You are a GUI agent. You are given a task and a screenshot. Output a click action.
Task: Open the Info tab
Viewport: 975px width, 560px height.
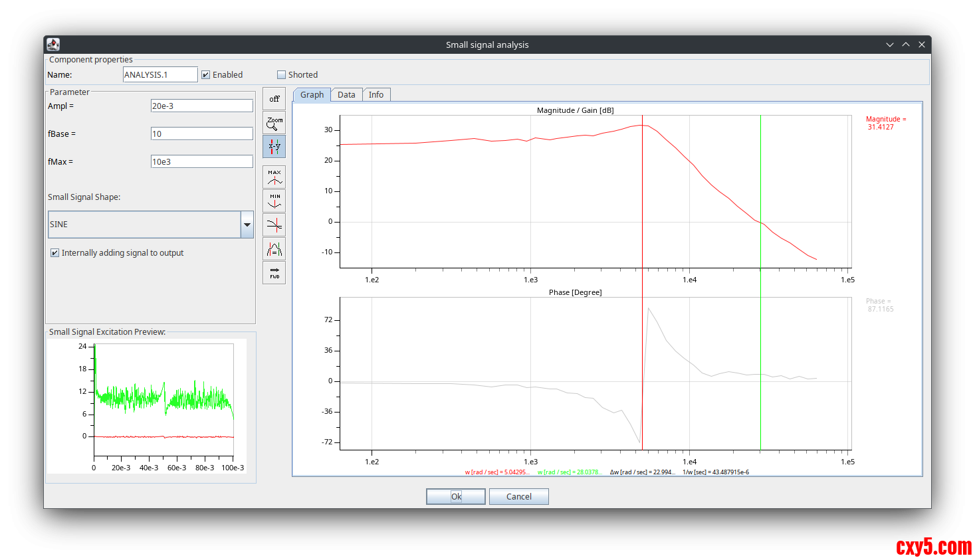point(376,95)
